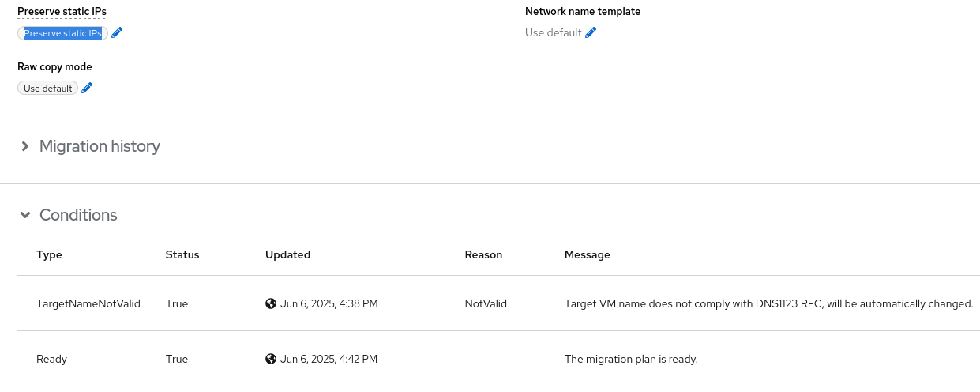Click the Status column header
Viewport: 980px width, 392px height.
[x=182, y=254]
